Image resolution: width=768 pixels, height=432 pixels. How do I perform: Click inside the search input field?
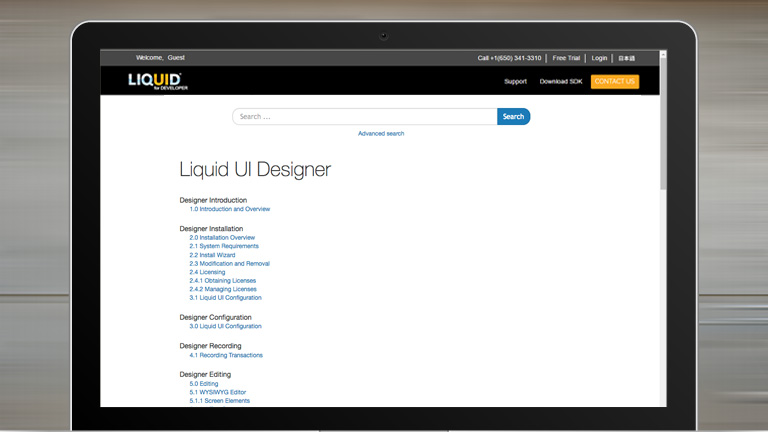tap(365, 117)
